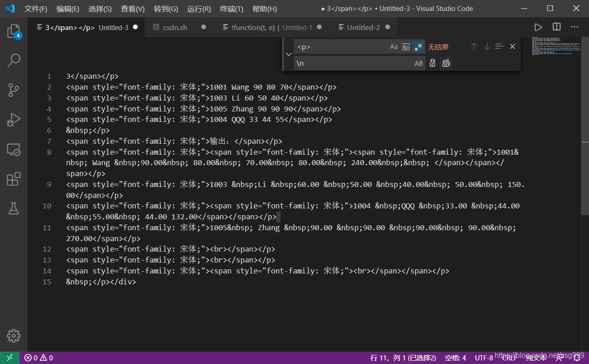
Task: Click the remote window indicator in status bar
Action: (x=10, y=358)
